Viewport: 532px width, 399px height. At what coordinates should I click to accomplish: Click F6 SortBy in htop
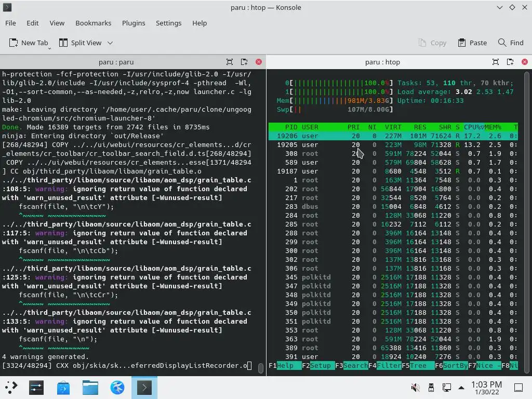(x=451, y=365)
